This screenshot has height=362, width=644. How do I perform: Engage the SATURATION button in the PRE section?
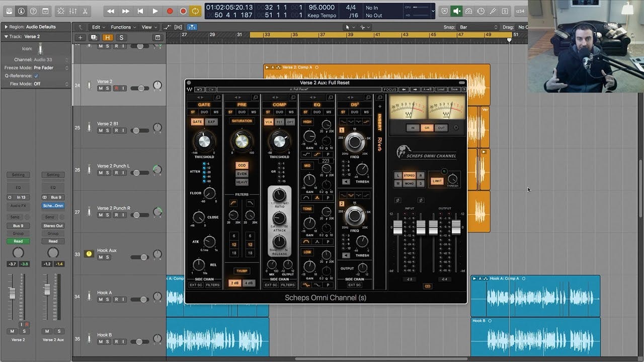pos(242,121)
